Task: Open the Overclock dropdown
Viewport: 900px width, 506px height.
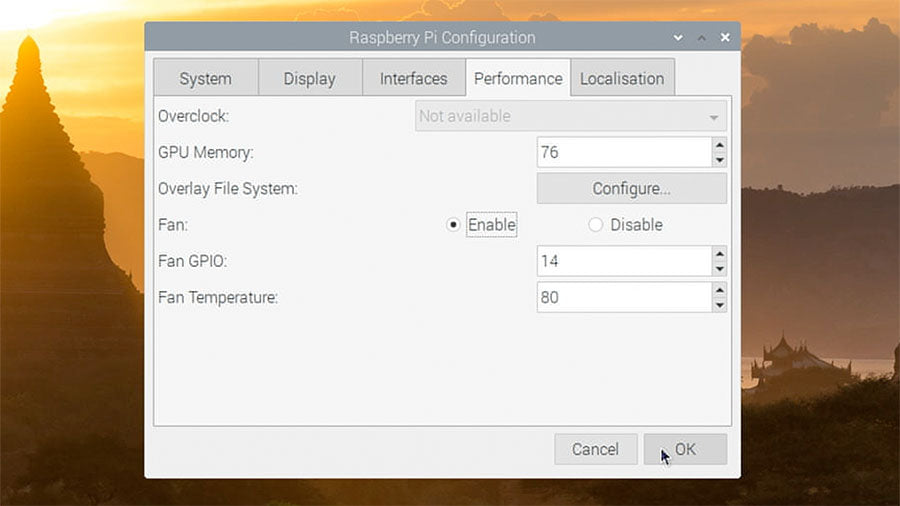Action: [x=571, y=116]
